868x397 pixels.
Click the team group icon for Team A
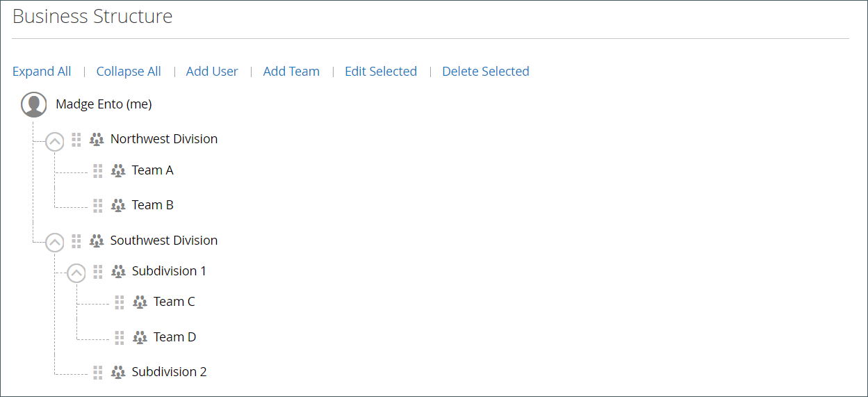tap(118, 170)
